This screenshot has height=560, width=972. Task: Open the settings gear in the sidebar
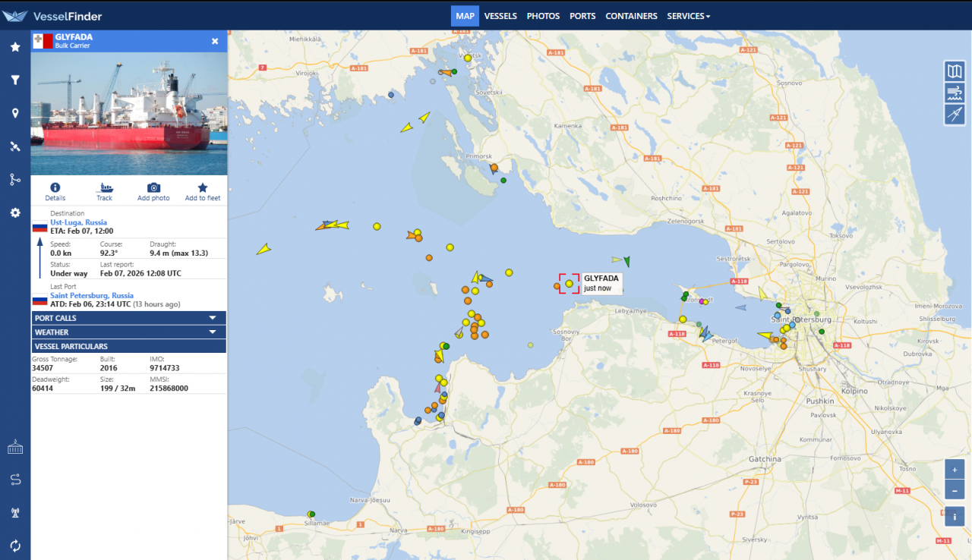pyautogui.click(x=15, y=213)
